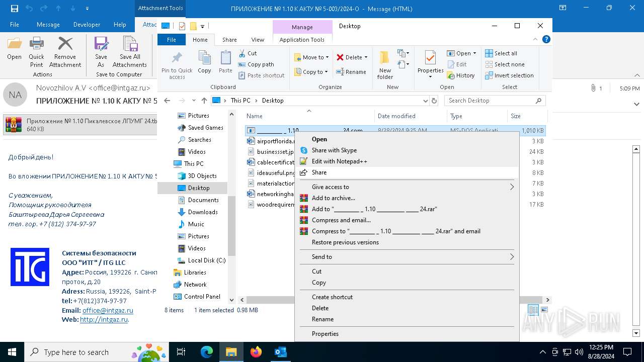
Task: Expand address bar history dropdown
Action: click(x=426, y=101)
